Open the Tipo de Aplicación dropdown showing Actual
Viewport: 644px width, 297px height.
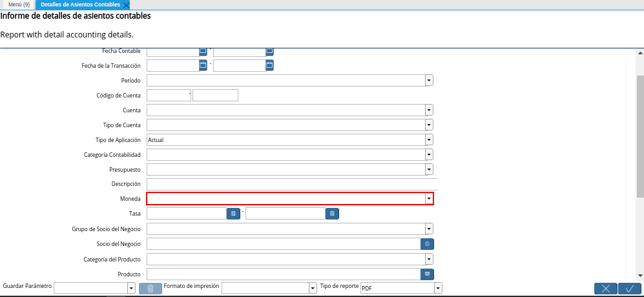pyautogui.click(x=429, y=139)
